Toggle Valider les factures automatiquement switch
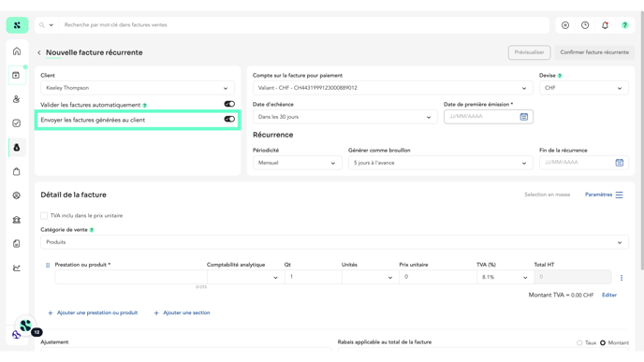This screenshot has width=644, height=362. click(229, 104)
